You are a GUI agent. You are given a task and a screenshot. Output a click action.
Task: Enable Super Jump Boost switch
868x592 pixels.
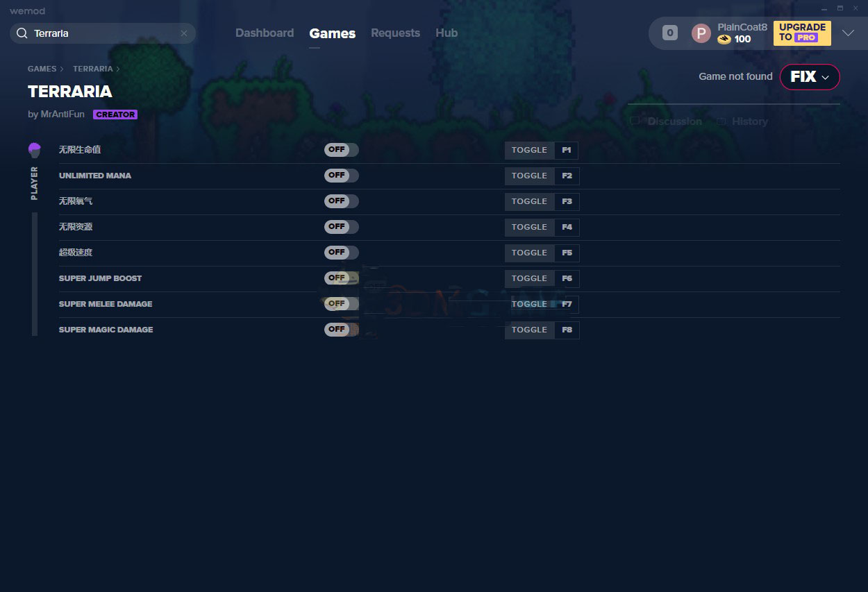(x=341, y=278)
